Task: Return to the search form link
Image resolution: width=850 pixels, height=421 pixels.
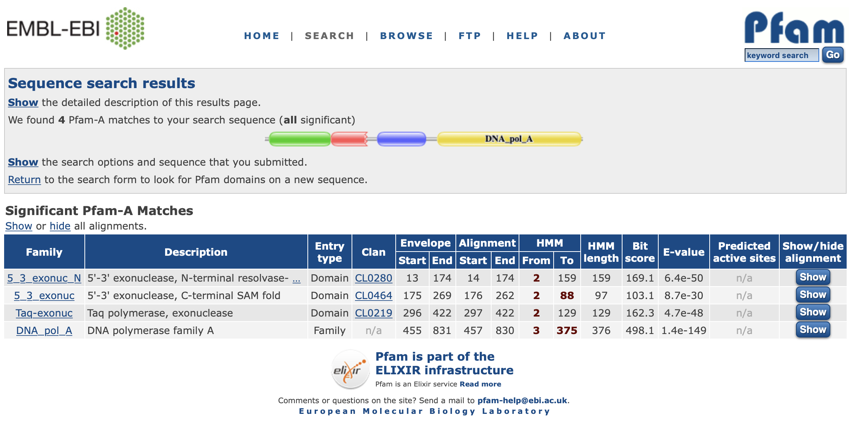Action: (x=24, y=180)
